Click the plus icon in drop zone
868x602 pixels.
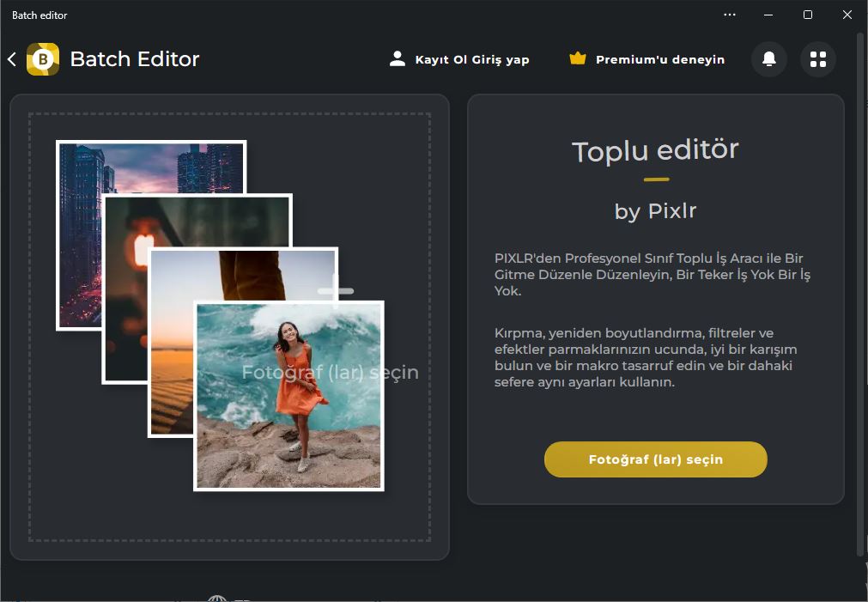click(x=336, y=291)
